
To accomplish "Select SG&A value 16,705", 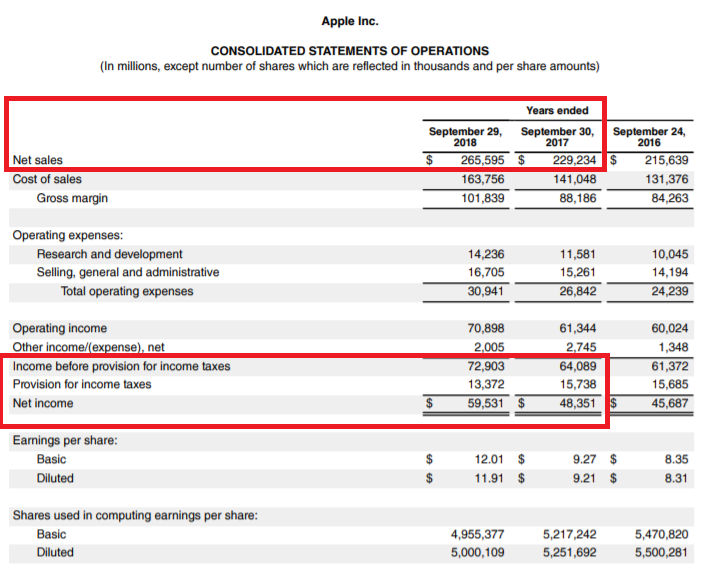I will click(x=486, y=272).
